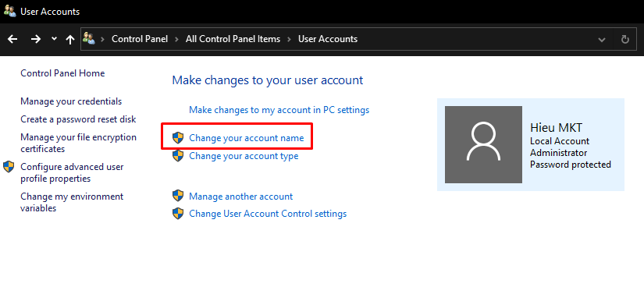
Task: Open Manage your file encryption certificates
Action: (78, 143)
